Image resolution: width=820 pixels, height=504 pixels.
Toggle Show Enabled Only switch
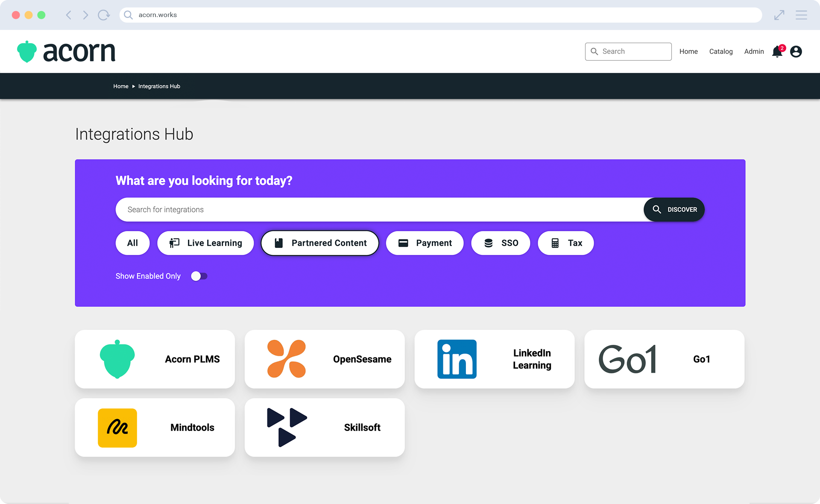tap(199, 276)
